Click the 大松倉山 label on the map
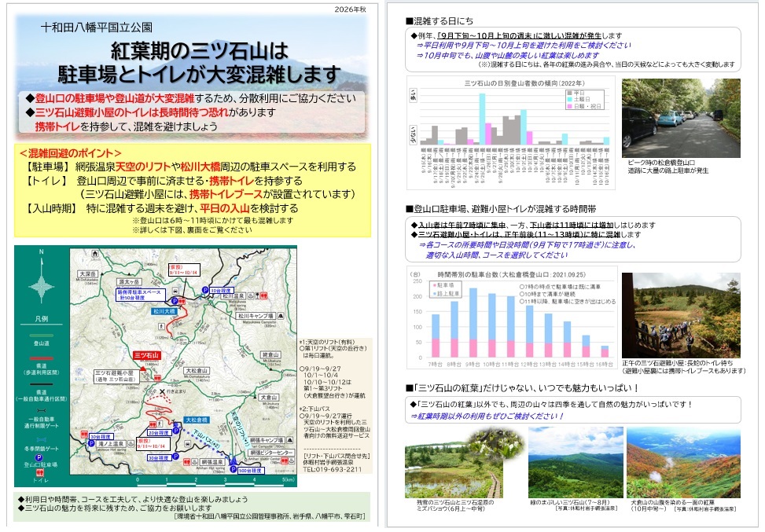 pos(197,371)
